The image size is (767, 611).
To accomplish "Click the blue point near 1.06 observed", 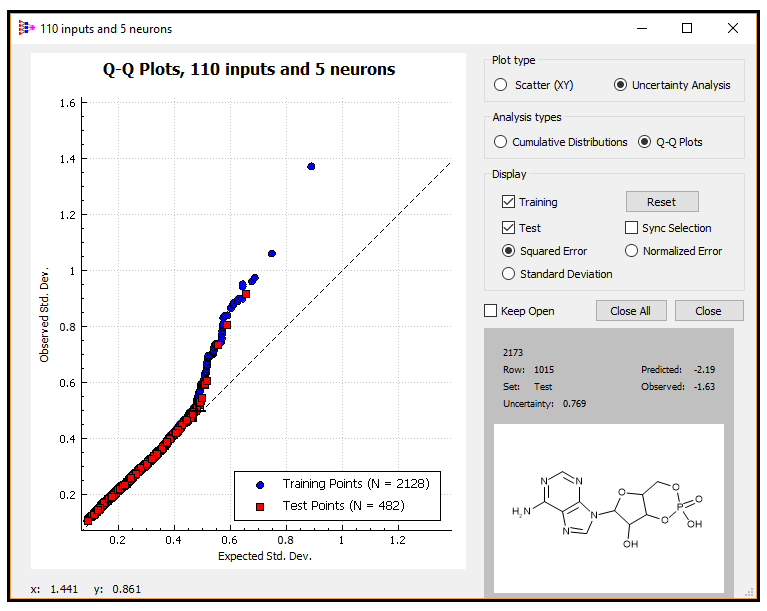I will click(x=272, y=253).
